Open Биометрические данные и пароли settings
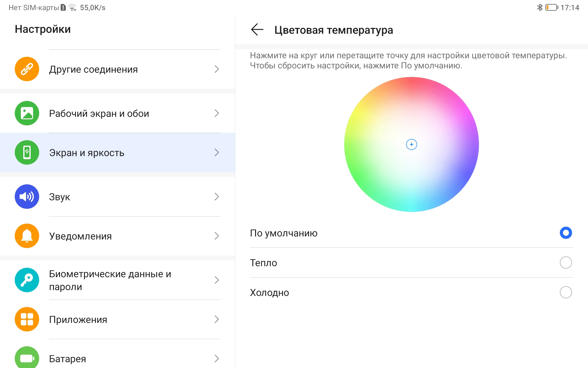Viewport: 588px width, 368px height. (x=118, y=280)
